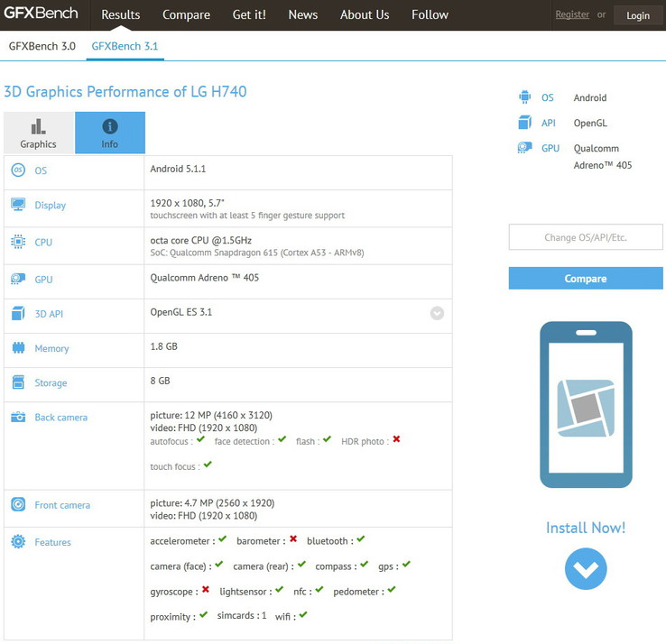Viewport: 666px width, 644px height.
Task: Click the Back camera icon
Action: (18, 417)
